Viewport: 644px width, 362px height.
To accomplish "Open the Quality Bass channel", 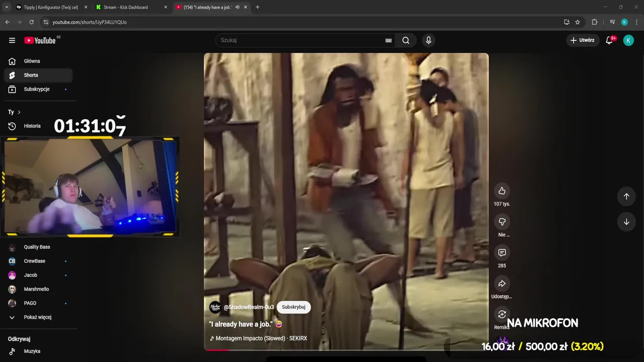I will click(38, 247).
